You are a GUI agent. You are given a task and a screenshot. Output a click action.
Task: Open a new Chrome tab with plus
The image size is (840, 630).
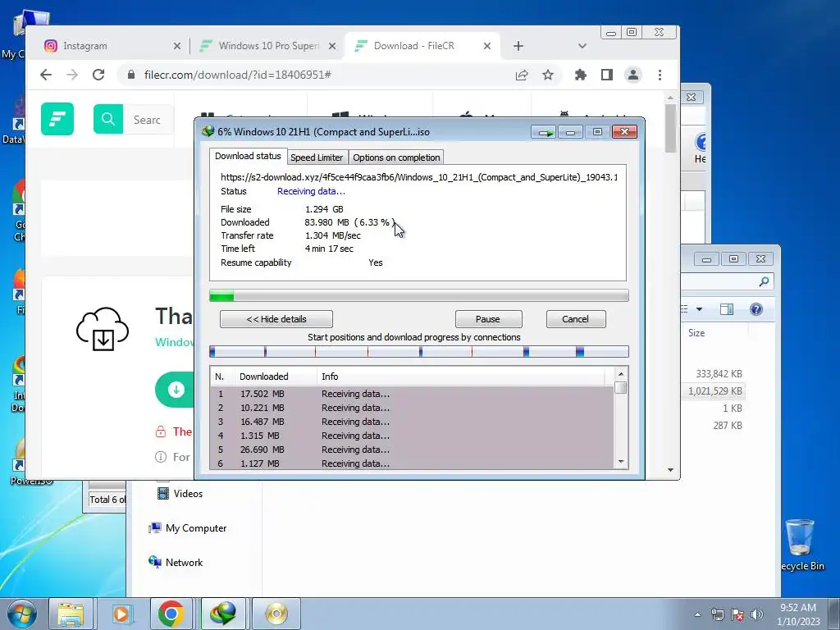point(518,46)
